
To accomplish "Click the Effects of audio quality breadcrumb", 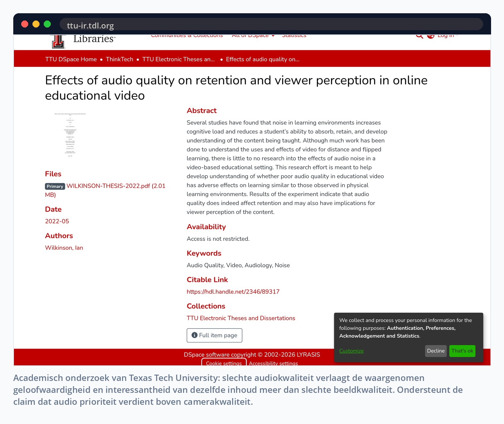I will tap(263, 59).
